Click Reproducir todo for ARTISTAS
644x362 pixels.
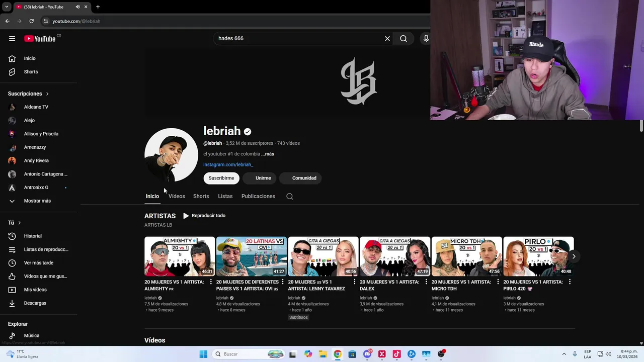pyautogui.click(x=204, y=216)
